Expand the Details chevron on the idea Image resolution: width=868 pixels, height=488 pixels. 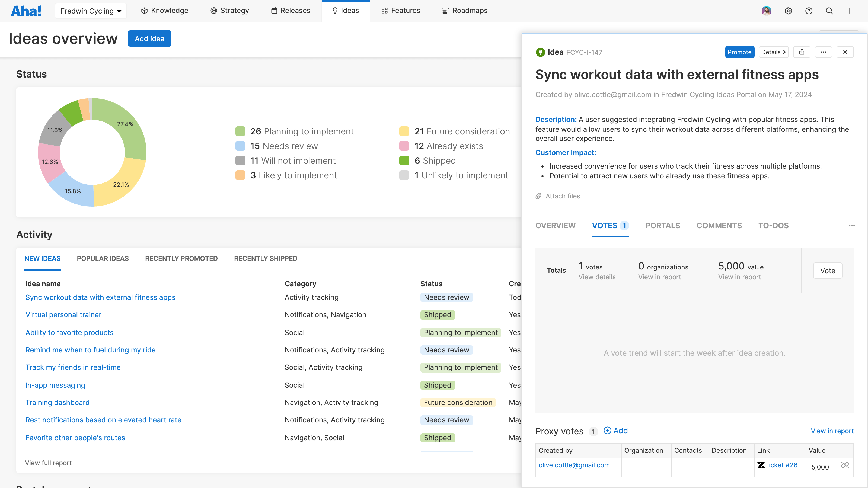(784, 52)
